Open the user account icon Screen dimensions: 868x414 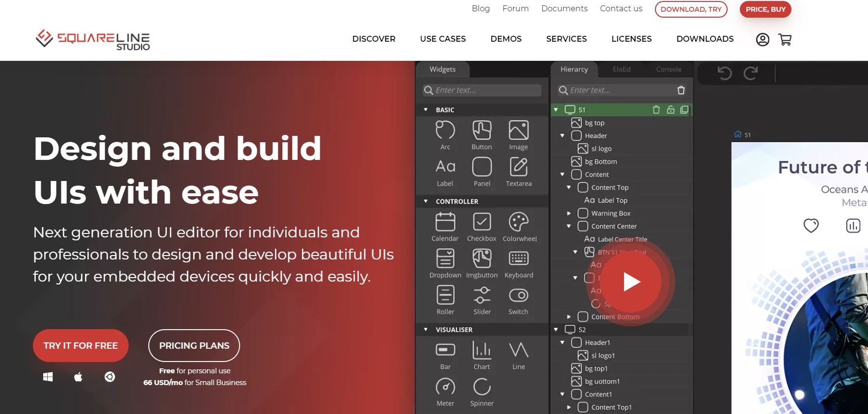[x=762, y=39]
